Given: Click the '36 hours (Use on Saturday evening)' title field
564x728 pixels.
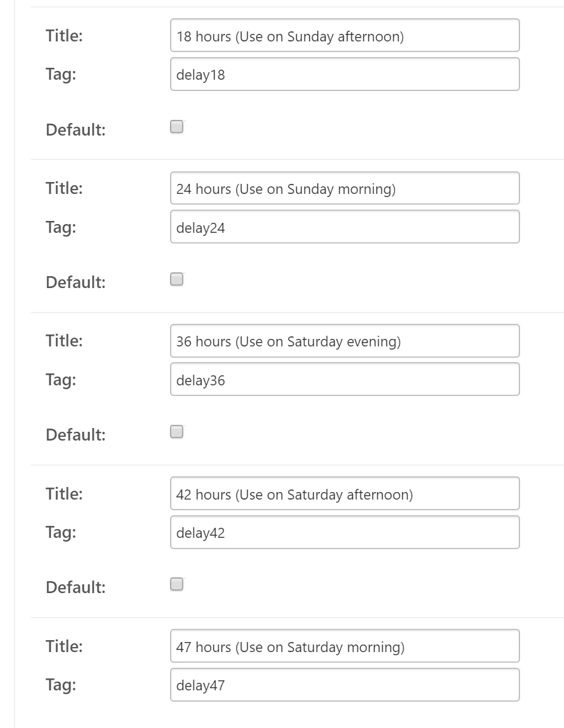Looking at the screenshot, I should (x=344, y=341).
